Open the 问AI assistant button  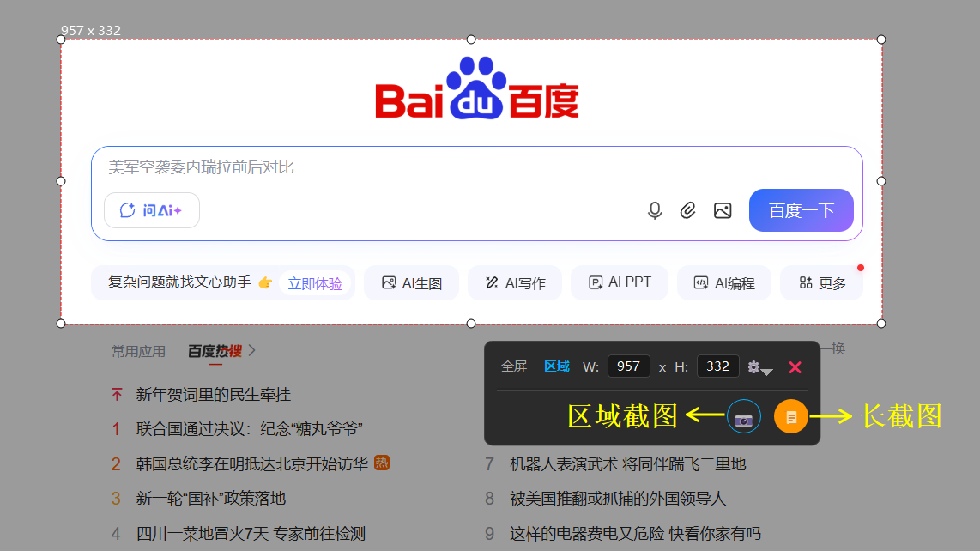(152, 210)
